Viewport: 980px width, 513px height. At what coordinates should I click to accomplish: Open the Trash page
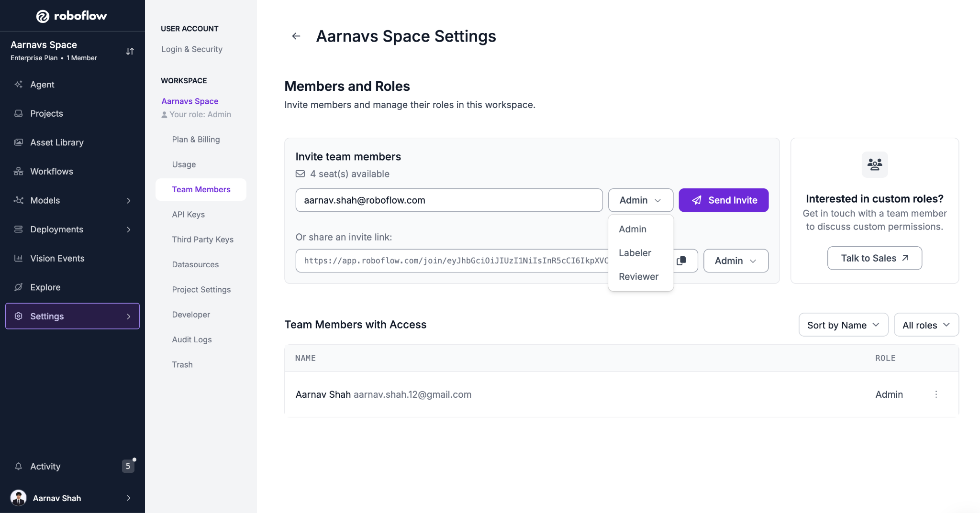[x=182, y=364]
